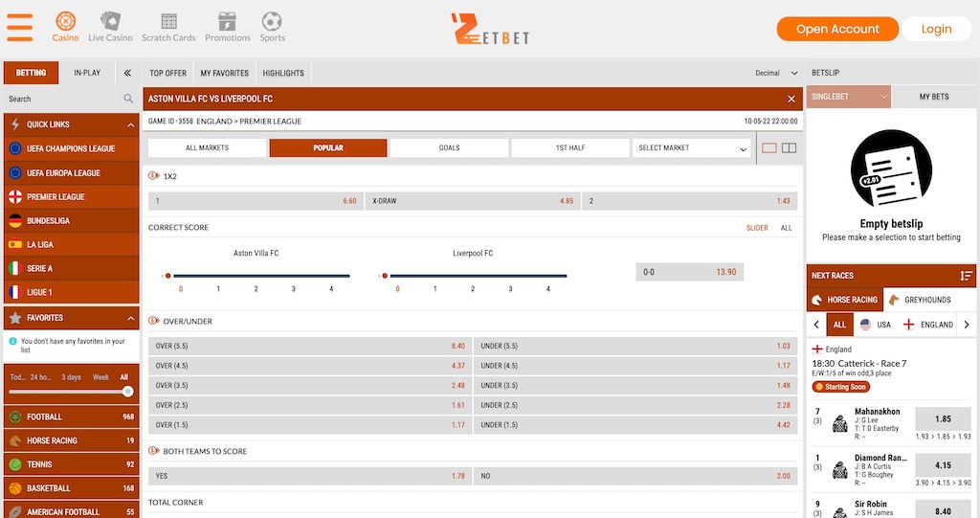This screenshot has height=518, width=980.
Task: Open the Scratch Cards icon
Action: pos(168,21)
